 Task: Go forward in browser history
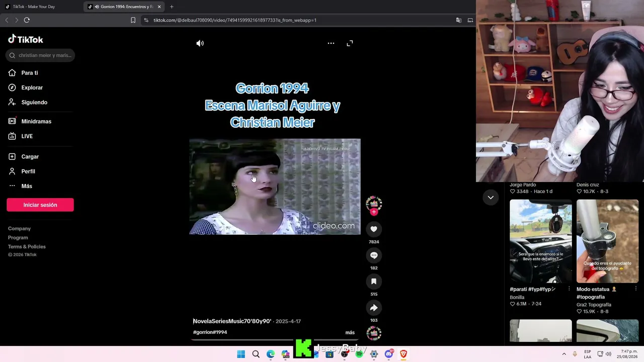(17, 20)
